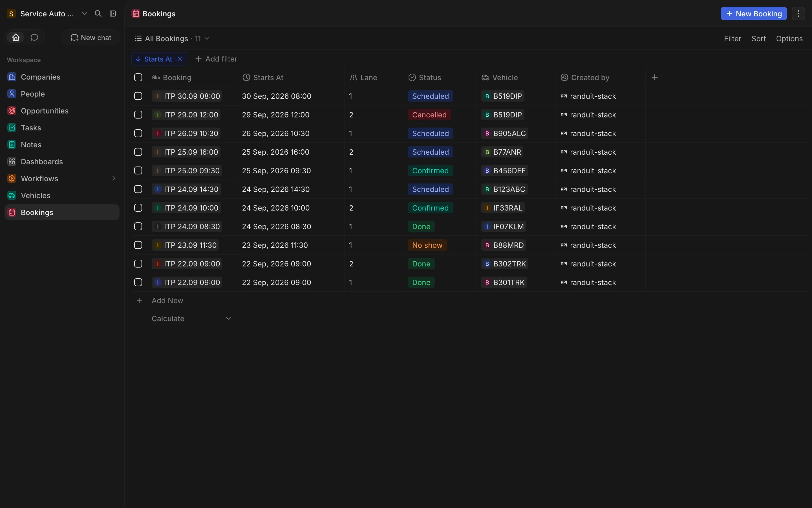Open the Sort menu
Image resolution: width=812 pixels, height=508 pixels.
(x=759, y=39)
